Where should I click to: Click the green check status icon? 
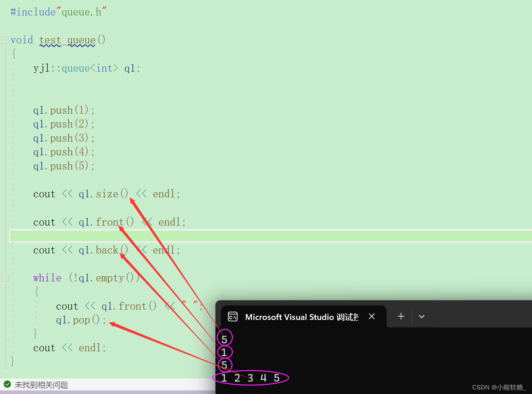click(7, 384)
